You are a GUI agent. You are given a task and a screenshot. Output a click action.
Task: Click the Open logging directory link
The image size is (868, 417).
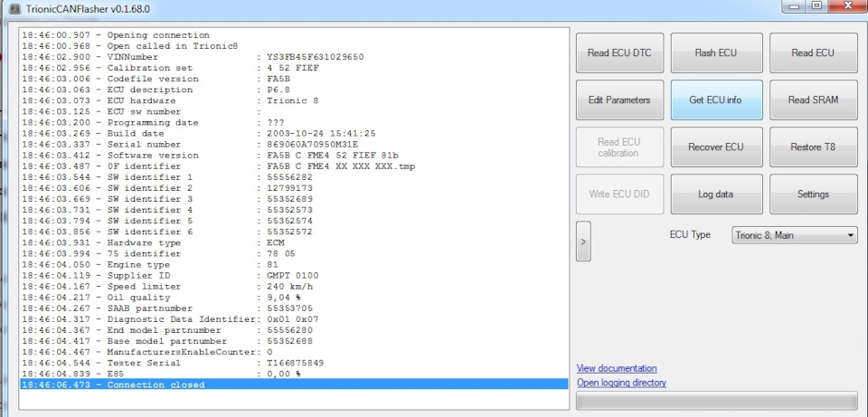tap(621, 383)
